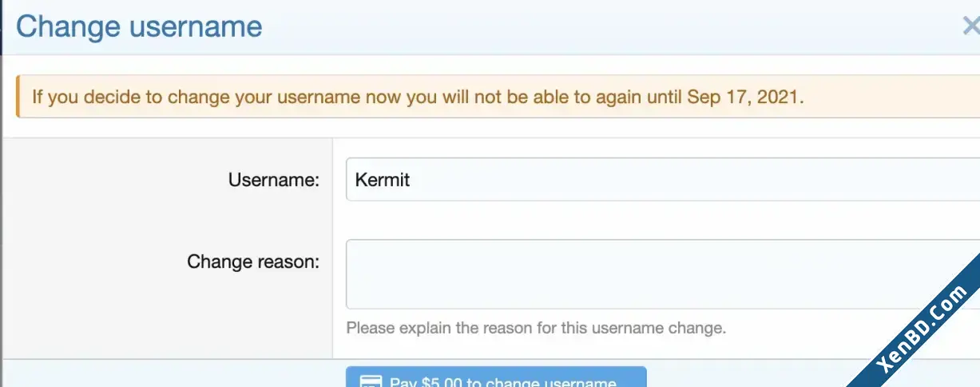Viewport: 980px width, 387px height.
Task: Focus the Username input field
Action: coord(663,179)
